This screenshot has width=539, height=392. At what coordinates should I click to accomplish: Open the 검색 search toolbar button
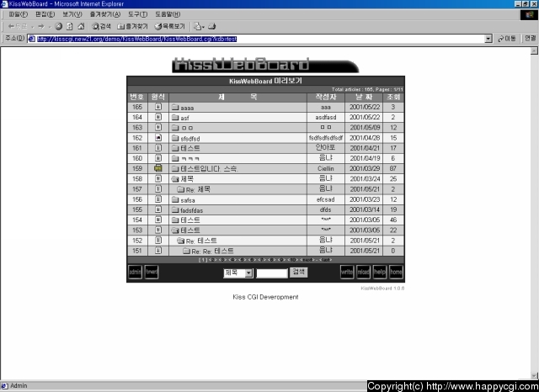(101, 26)
